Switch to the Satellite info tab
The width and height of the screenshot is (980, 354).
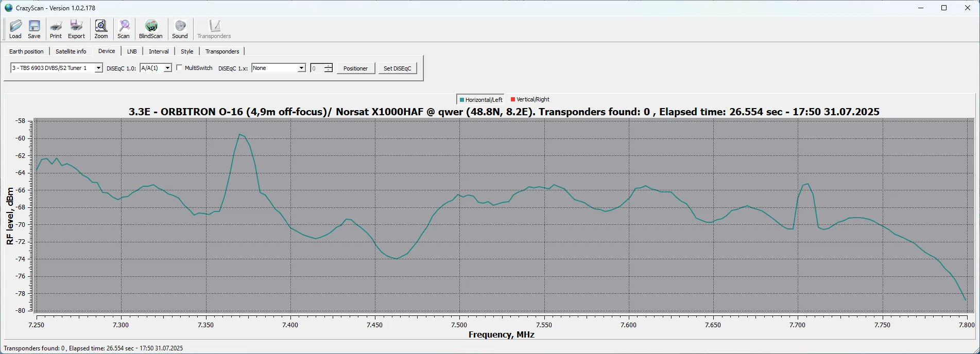tap(71, 51)
